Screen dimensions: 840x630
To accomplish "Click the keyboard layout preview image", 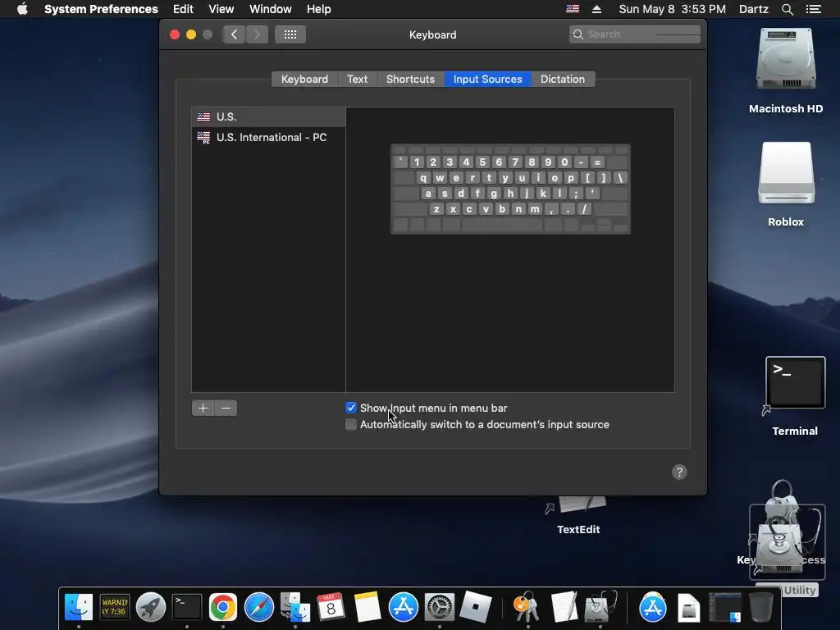I will (x=510, y=189).
